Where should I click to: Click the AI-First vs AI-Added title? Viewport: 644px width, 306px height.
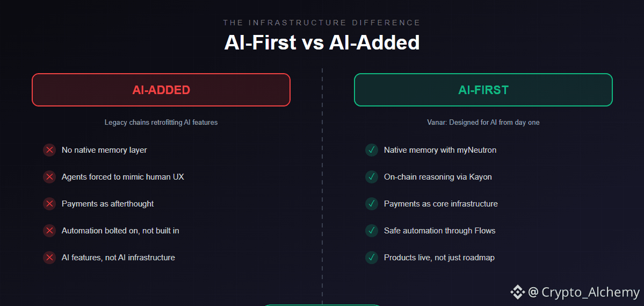(322, 42)
